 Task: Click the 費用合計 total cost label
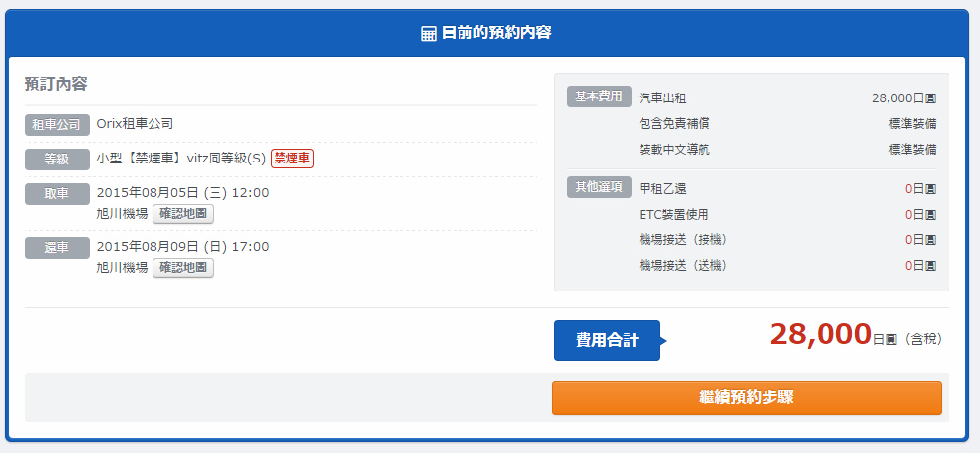point(607,341)
